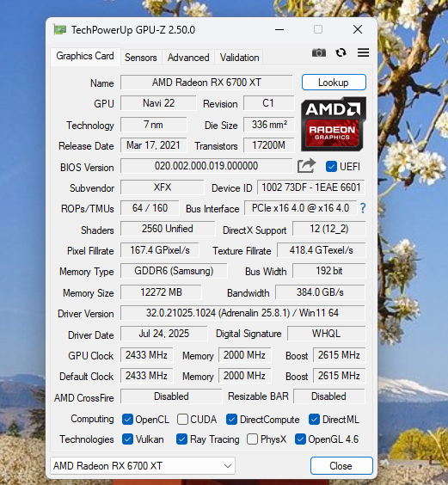Open the Advanced tab
Screen dimensions: 448x485
pos(188,58)
